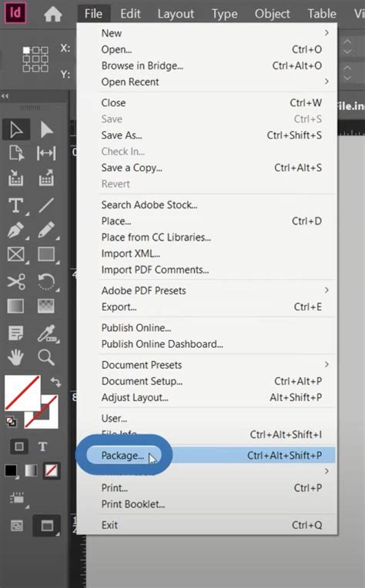Select the Page tool

(x=16, y=153)
